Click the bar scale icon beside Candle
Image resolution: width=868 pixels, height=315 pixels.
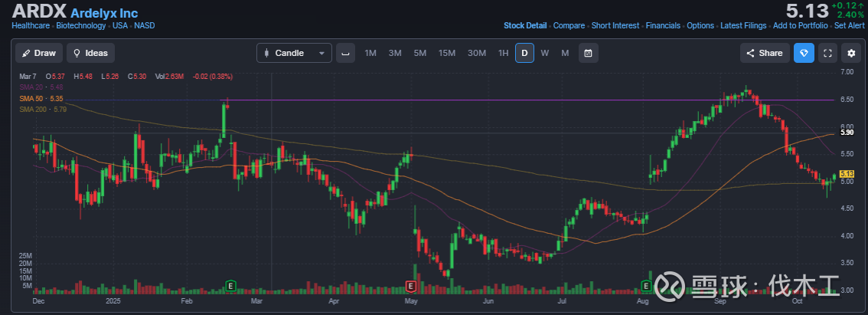[x=346, y=53]
